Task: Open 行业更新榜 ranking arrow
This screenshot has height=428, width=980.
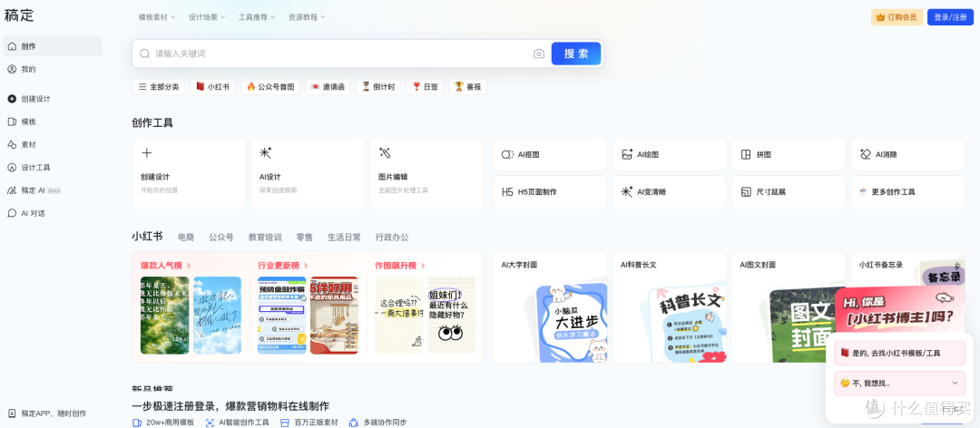Action: coord(306,266)
